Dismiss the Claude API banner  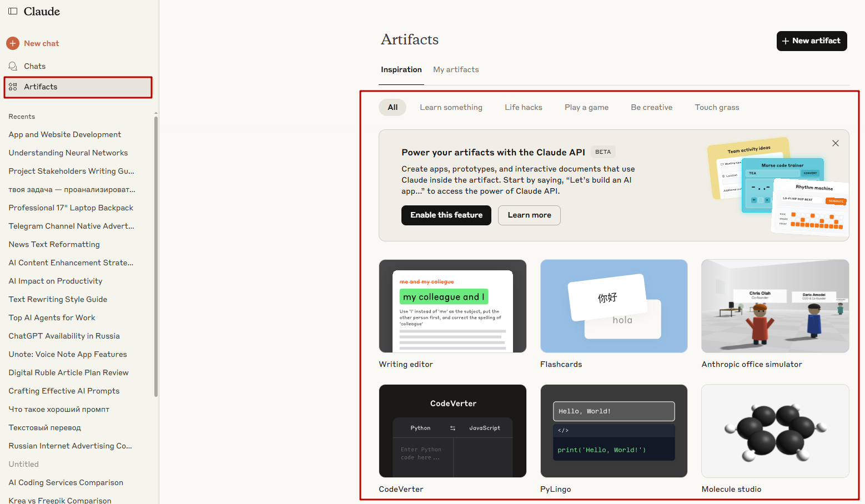pos(836,143)
